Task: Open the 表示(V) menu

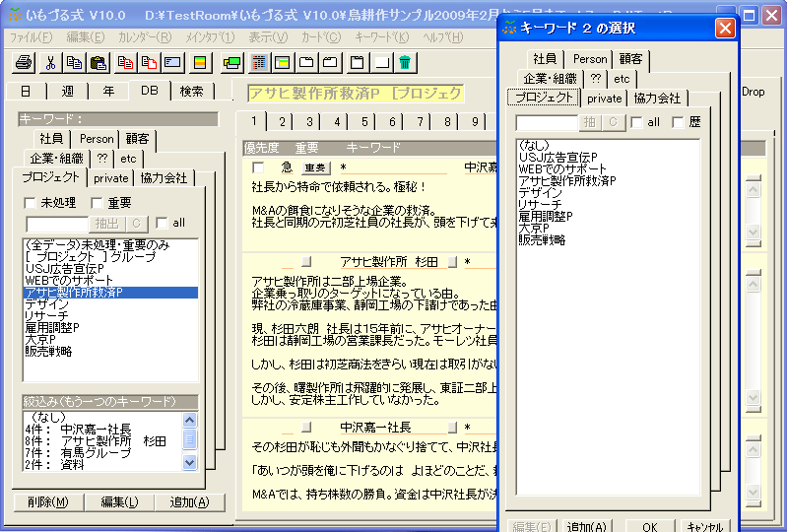Action: tap(269, 37)
